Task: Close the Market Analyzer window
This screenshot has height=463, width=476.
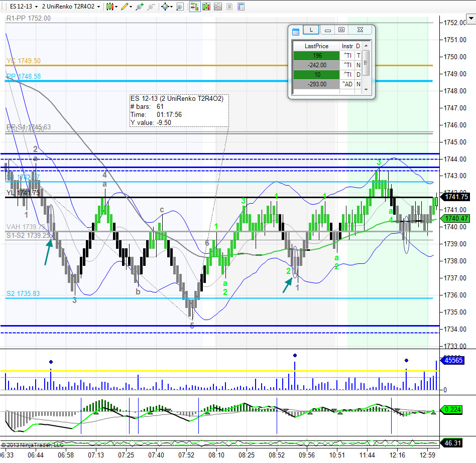Action: [x=360, y=30]
